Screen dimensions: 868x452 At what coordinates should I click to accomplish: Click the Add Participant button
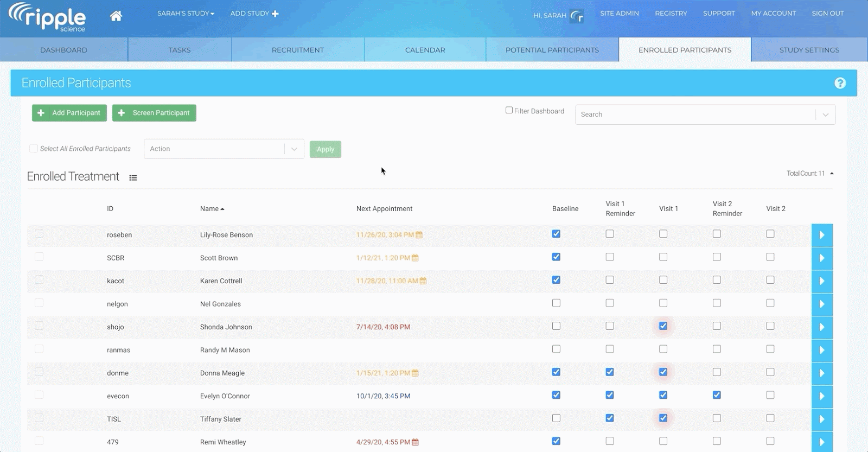click(x=69, y=113)
